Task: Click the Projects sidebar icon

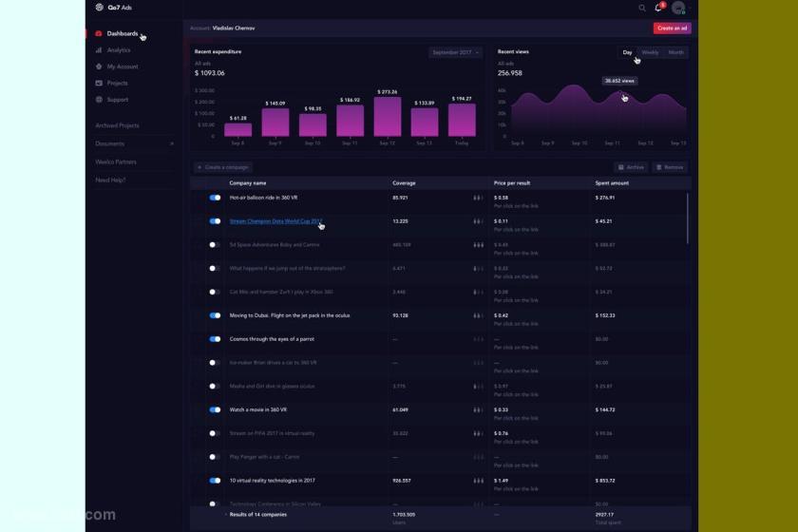Action: pos(99,83)
